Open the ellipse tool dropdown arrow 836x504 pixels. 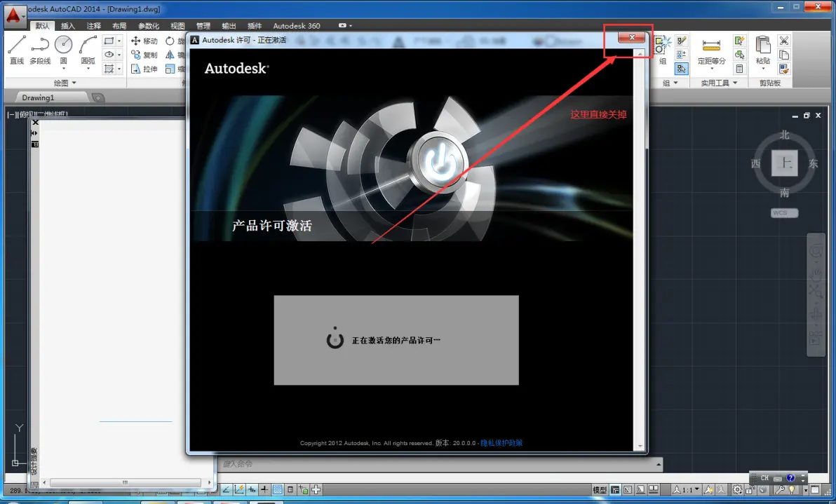[119, 55]
